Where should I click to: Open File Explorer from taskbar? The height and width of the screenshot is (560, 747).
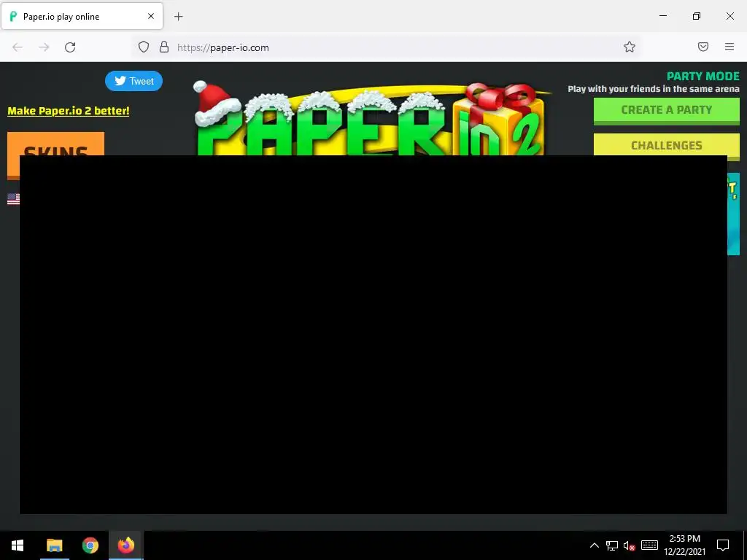coord(54,545)
